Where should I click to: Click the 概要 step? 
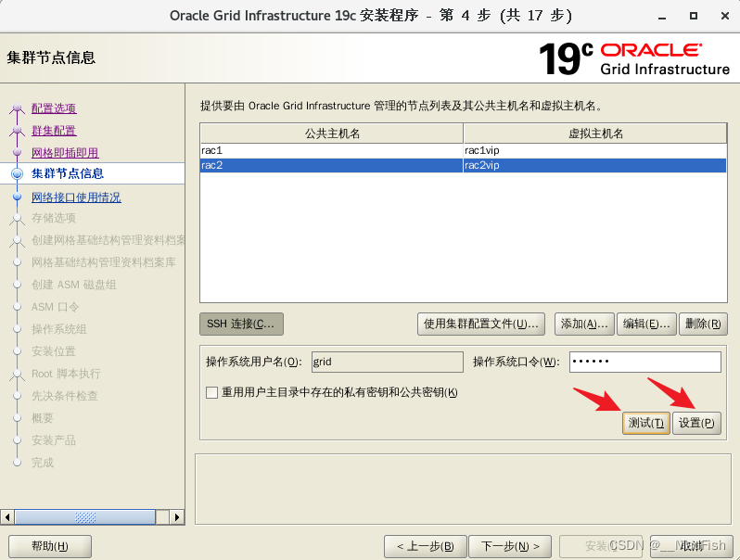43,418
